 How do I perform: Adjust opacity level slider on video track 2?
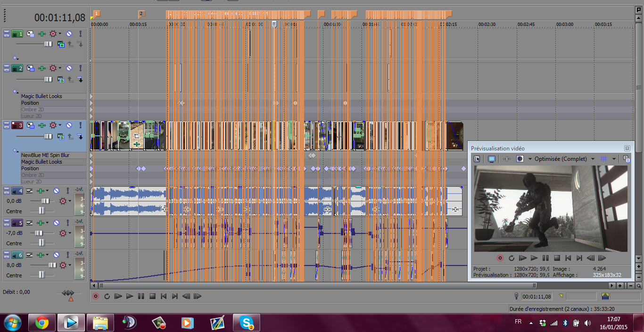[48, 80]
